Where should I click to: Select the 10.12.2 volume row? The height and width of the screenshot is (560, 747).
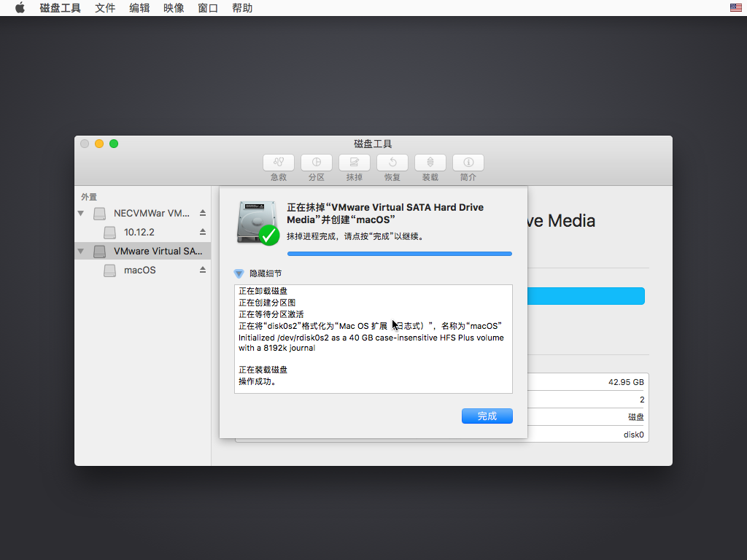coord(143,233)
